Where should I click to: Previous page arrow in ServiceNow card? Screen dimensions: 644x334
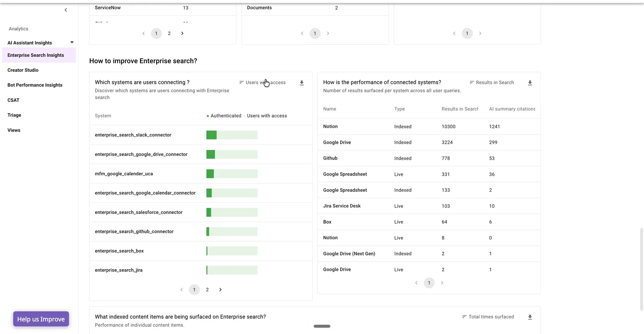tap(143, 33)
